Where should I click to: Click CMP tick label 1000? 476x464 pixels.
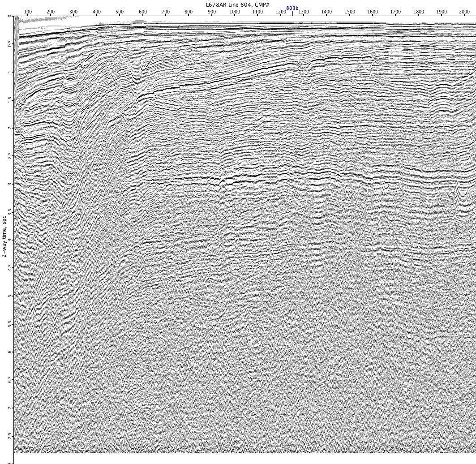point(235,12)
